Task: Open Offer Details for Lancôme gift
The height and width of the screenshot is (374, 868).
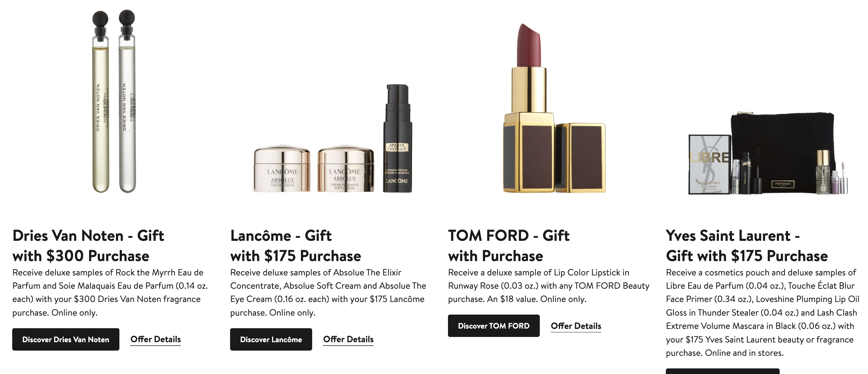Action: pos(348,339)
